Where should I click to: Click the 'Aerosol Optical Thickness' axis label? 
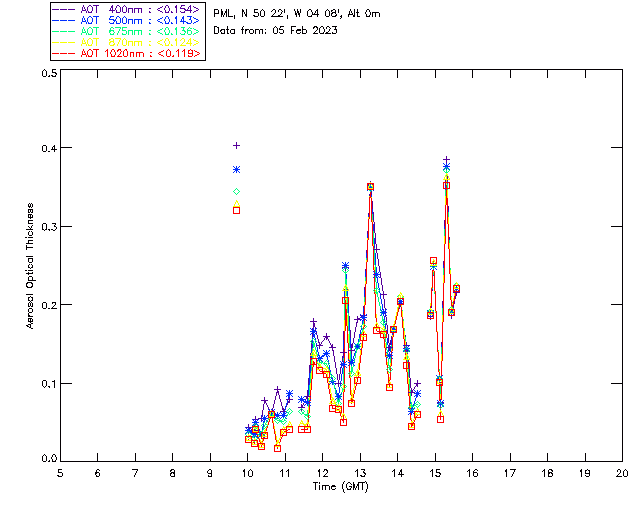(x=30, y=266)
